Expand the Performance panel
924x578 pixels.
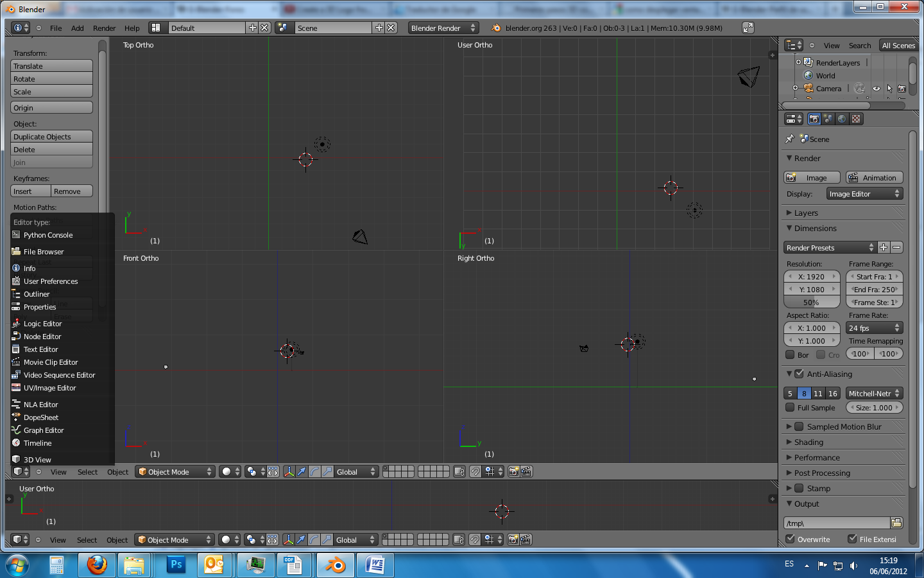(817, 457)
